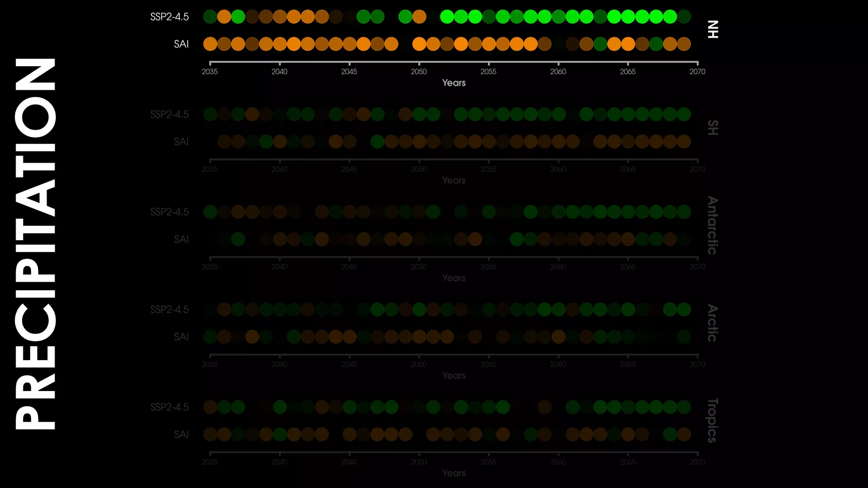Click the 2060 tick on NH axis
The image size is (868, 488).
(558, 72)
